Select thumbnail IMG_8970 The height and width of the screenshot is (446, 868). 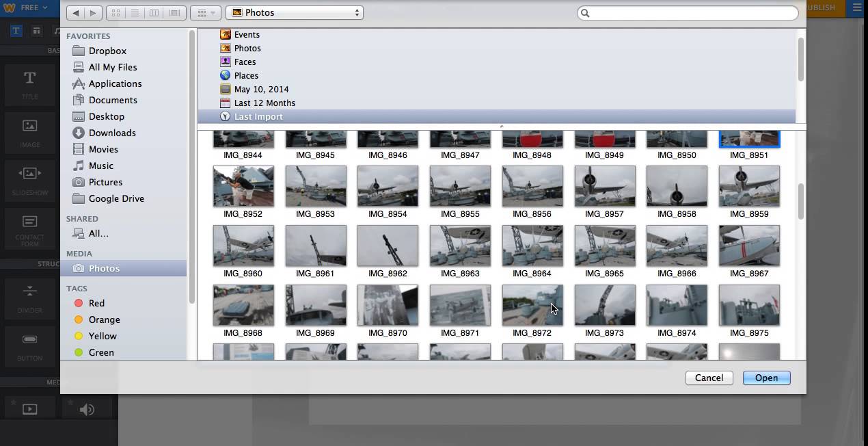pyautogui.click(x=388, y=305)
